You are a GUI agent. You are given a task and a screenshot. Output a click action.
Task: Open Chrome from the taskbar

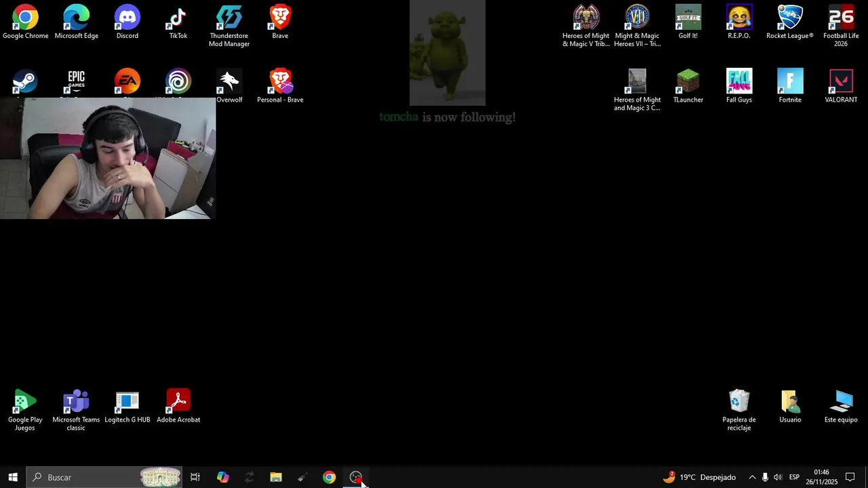pyautogui.click(x=329, y=477)
